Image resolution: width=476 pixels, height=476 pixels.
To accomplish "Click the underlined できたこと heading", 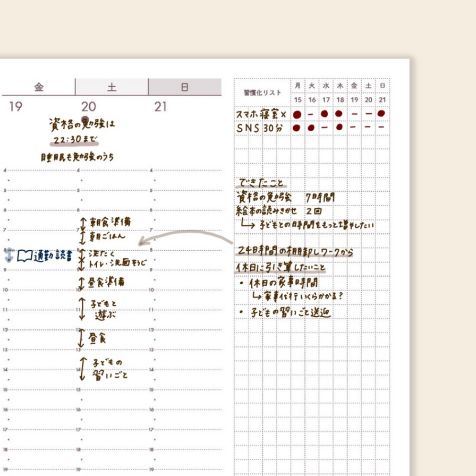I will coord(261,184).
